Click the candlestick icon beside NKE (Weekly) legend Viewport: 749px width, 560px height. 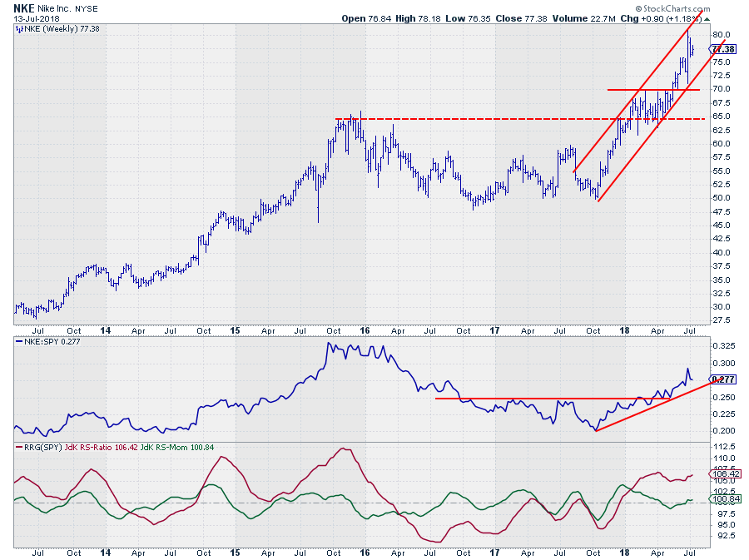(x=20, y=28)
